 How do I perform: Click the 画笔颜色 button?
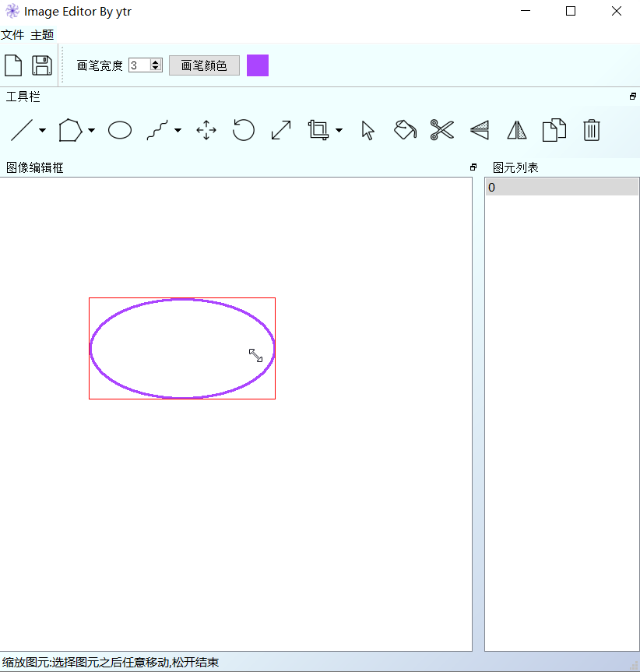pos(204,65)
